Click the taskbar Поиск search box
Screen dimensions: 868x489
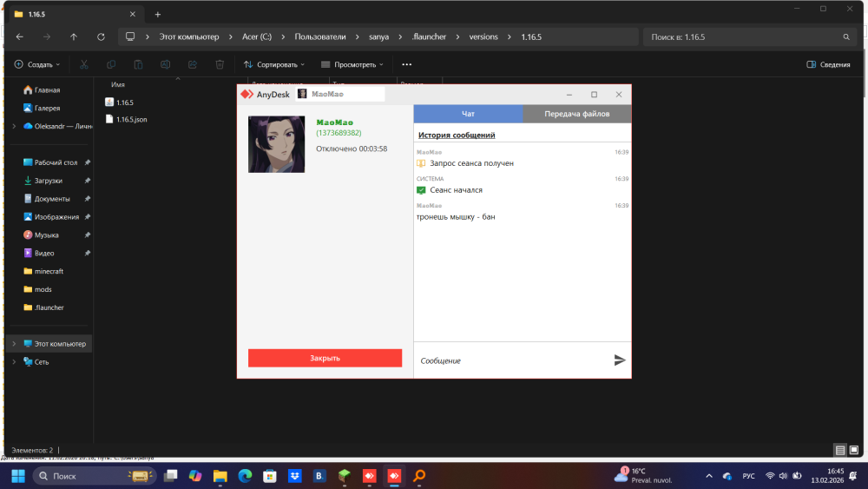click(95, 476)
